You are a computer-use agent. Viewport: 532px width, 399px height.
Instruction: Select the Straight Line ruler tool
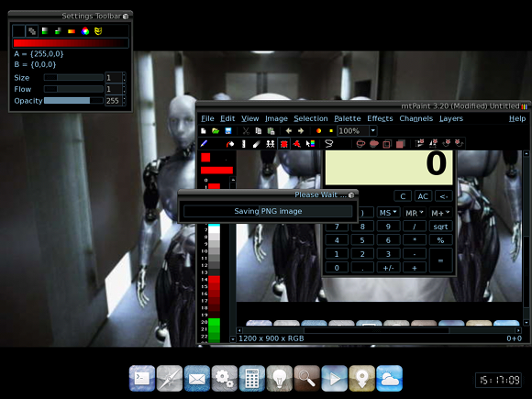pyautogui.click(x=243, y=144)
